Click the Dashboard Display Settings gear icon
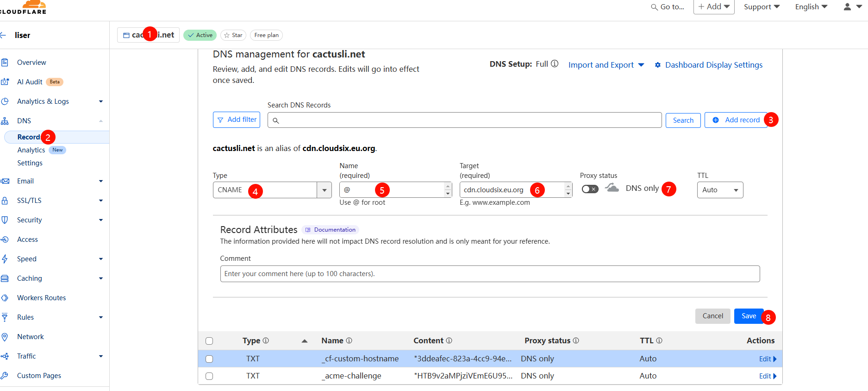 coord(658,65)
